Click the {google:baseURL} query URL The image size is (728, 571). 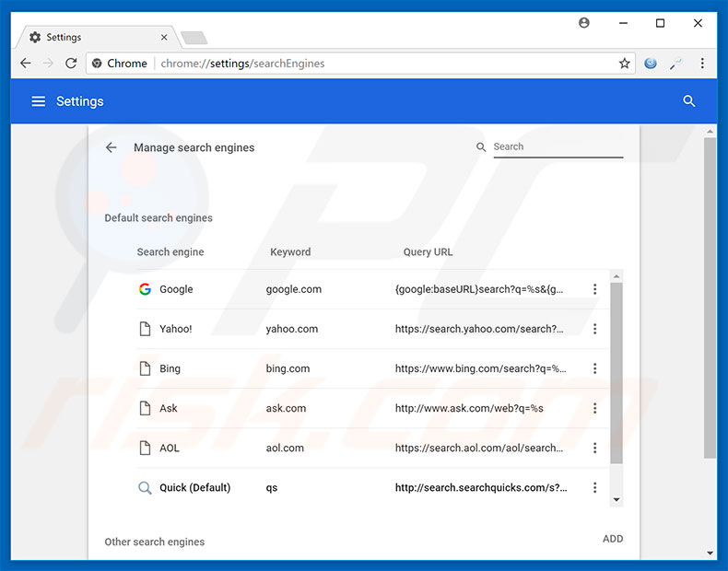coord(479,289)
